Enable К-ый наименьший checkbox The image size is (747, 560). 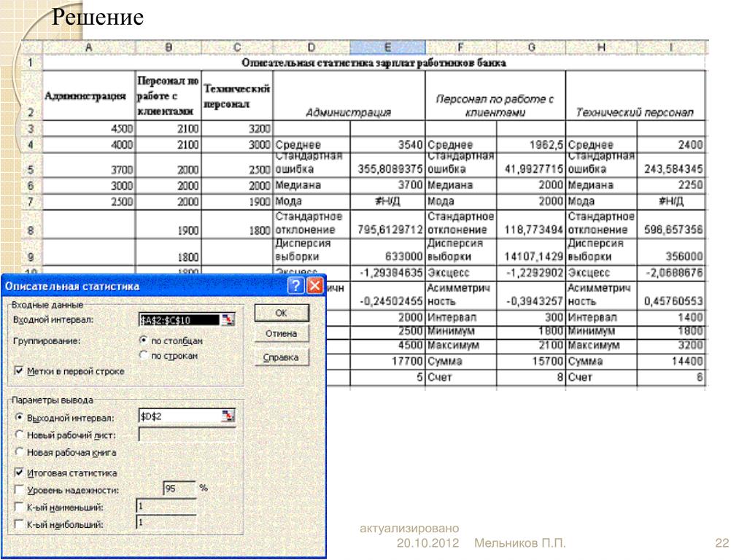(x=19, y=507)
